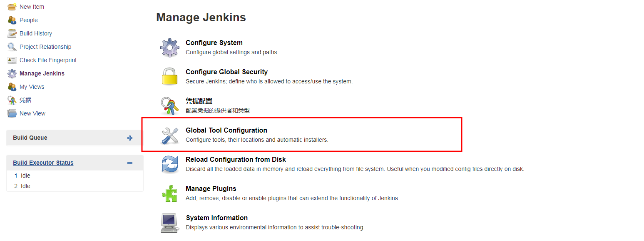Screen dimensions: 644x241
Task: Click 'Secure Jenkins; define who is allowed' description
Action: 269,81
